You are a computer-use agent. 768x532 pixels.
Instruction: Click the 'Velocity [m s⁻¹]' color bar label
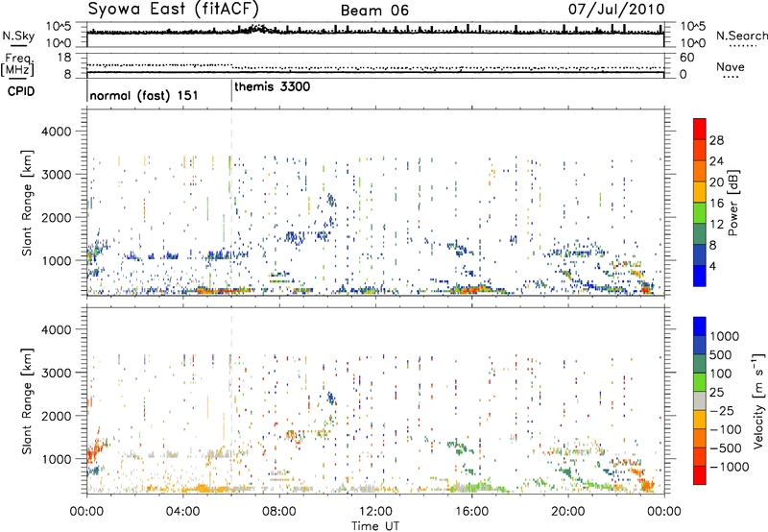(758, 400)
